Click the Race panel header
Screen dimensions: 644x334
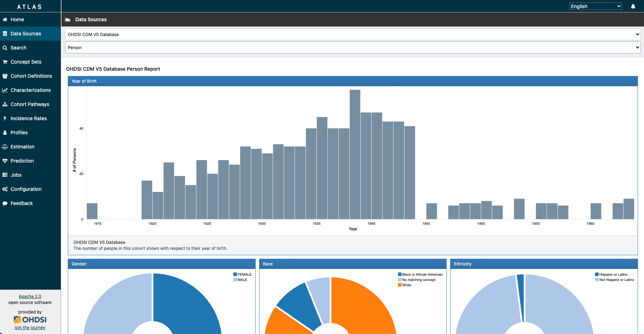(353, 264)
